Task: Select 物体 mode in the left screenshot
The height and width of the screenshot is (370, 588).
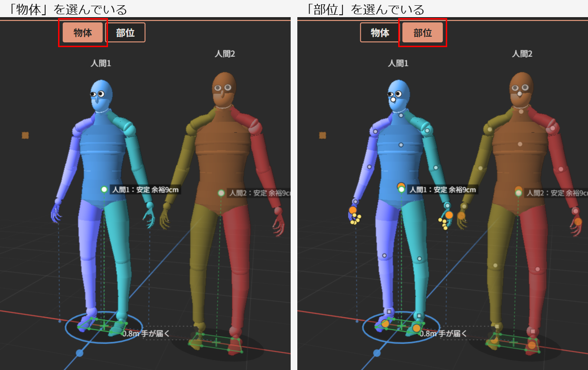Action: (x=83, y=32)
